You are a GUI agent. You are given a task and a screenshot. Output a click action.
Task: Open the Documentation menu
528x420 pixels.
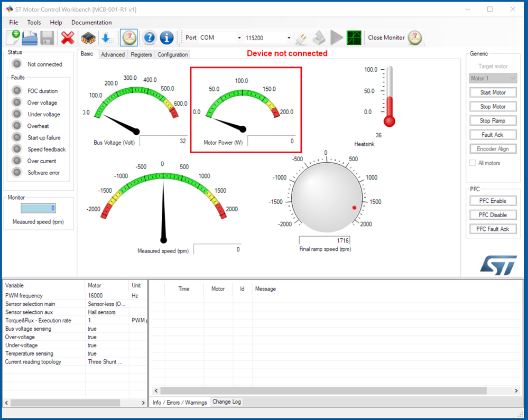(x=91, y=23)
